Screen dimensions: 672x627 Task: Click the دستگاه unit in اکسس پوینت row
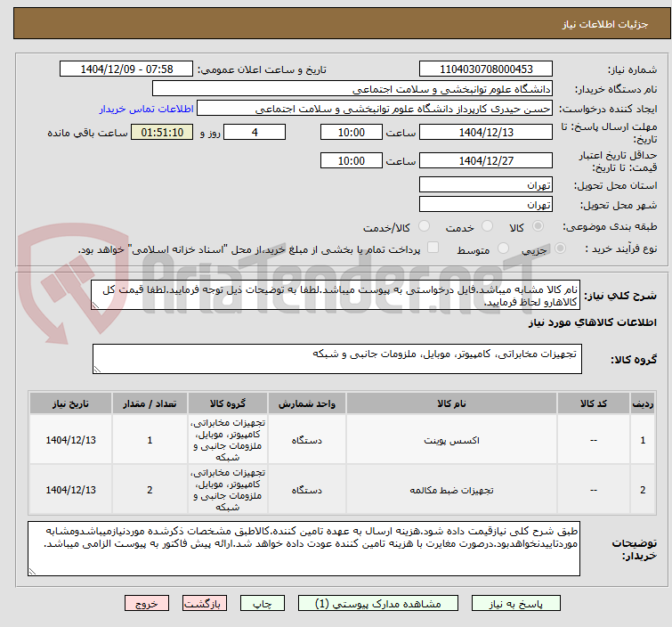pos(307,440)
